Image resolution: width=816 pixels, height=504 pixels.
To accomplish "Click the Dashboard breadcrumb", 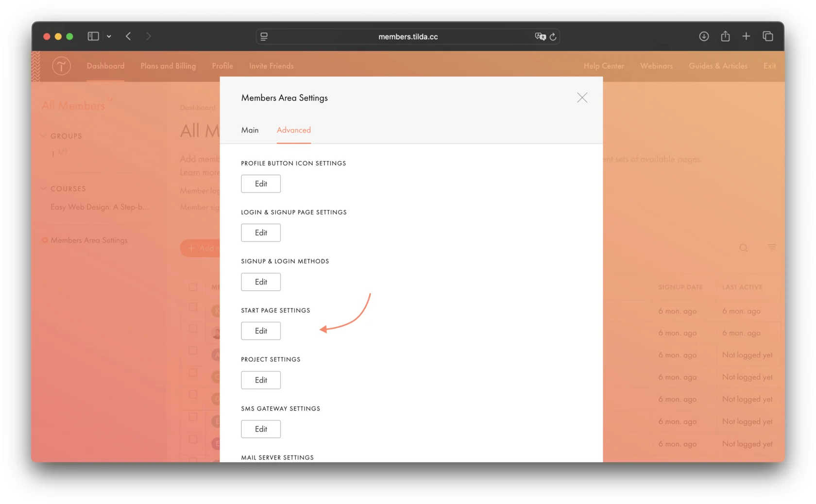I will [x=198, y=108].
